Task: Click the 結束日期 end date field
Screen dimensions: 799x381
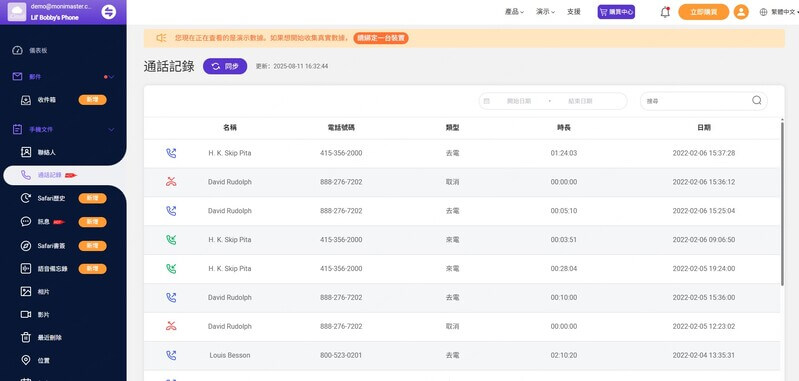Action: (x=580, y=101)
